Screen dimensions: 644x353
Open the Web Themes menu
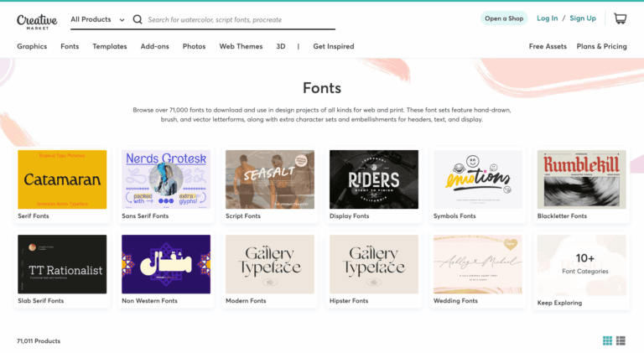[241, 46]
